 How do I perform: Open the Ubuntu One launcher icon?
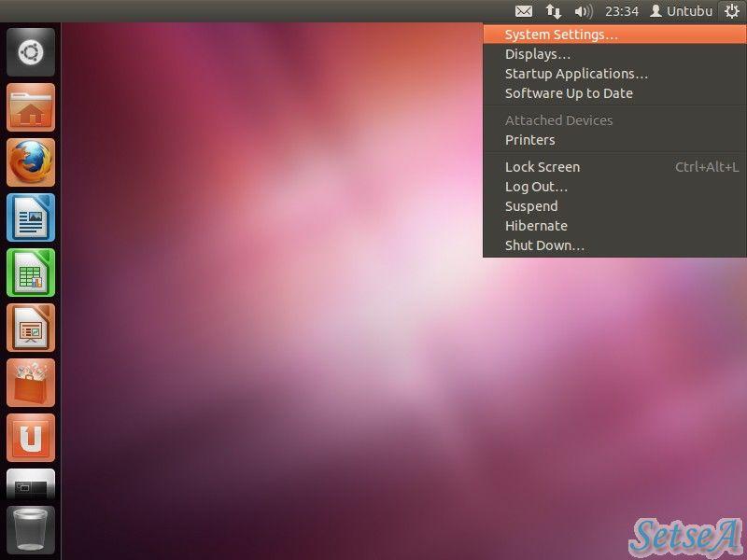pyautogui.click(x=31, y=438)
